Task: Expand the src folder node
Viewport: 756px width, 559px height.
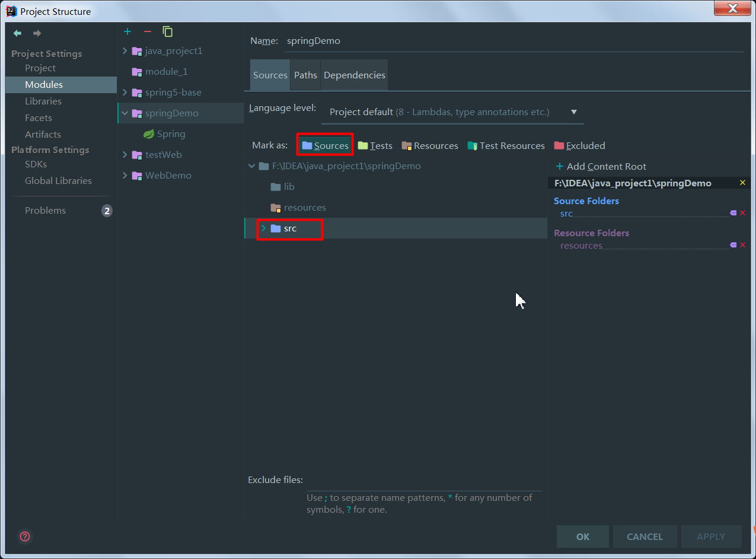Action: 263,228
